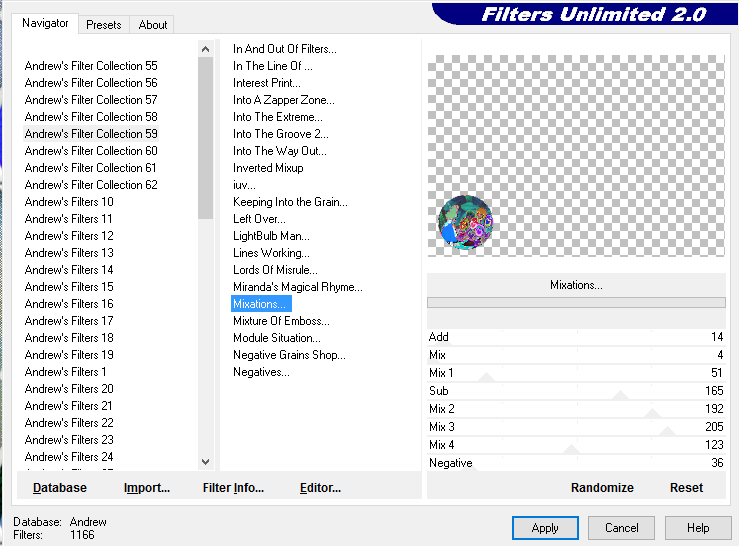This screenshot has height=546, width=739.
Task: Select Andrew's Filter Collection 57
Action: [x=91, y=100]
